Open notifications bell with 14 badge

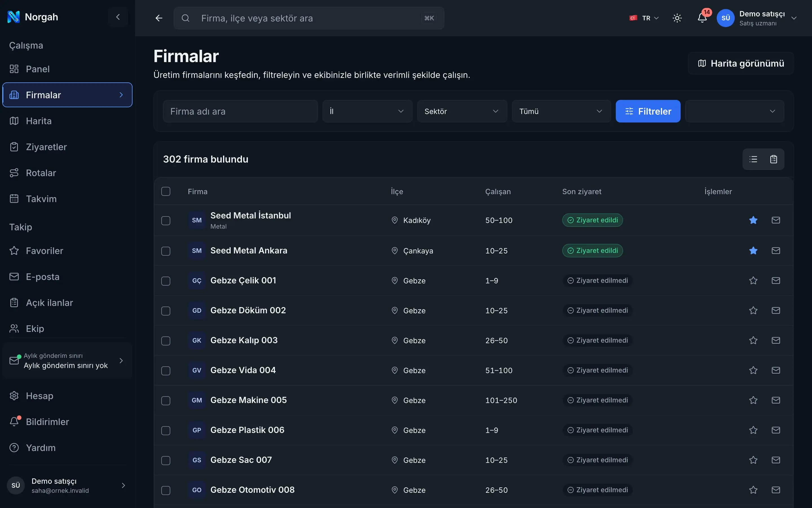702,17
